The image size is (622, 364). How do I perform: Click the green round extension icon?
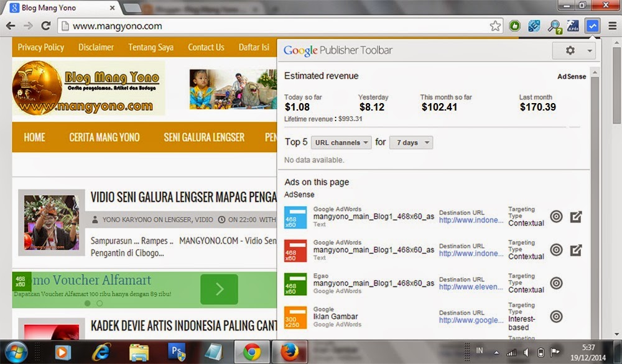[x=514, y=26]
